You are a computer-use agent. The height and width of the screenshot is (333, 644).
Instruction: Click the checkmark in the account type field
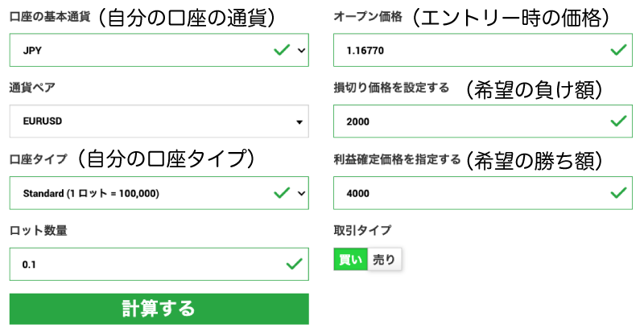click(281, 192)
